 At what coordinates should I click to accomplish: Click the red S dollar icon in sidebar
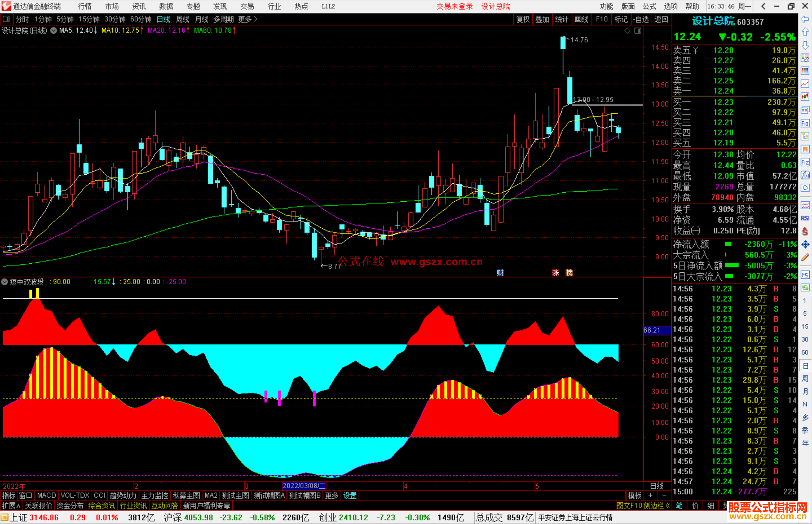805,231
